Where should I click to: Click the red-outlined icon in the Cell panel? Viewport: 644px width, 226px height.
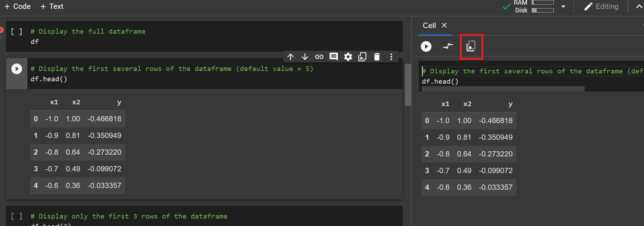click(x=471, y=46)
